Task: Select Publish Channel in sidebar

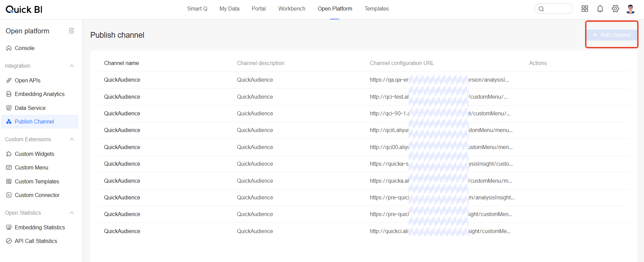Action: [40, 122]
